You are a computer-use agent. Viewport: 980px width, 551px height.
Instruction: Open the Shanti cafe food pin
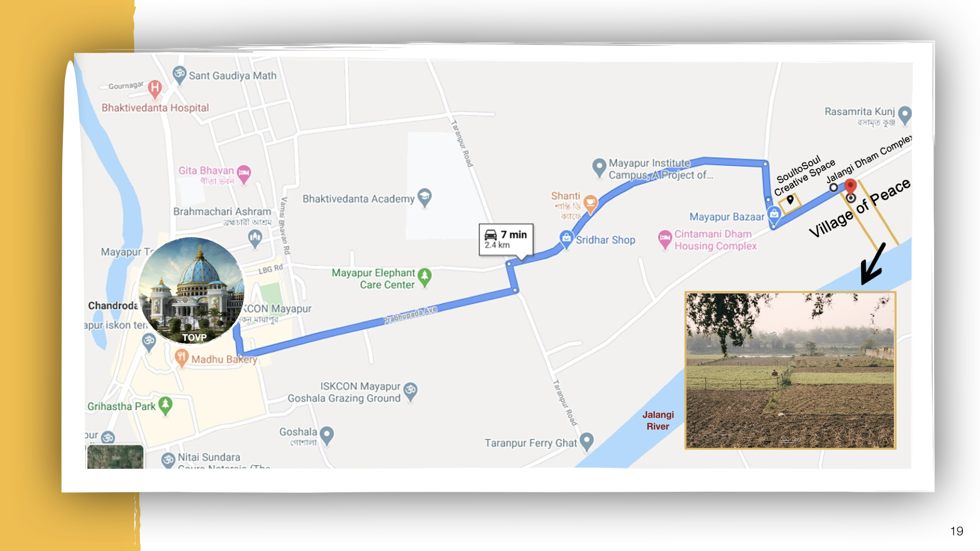(591, 204)
